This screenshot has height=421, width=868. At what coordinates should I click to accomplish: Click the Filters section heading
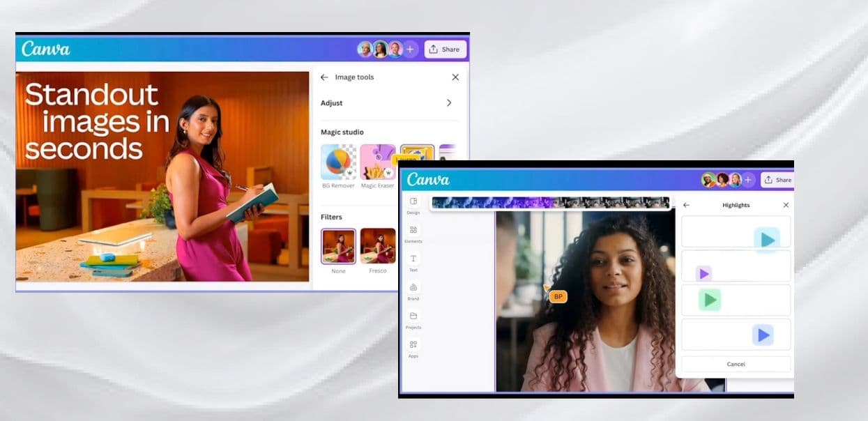(331, 217)
